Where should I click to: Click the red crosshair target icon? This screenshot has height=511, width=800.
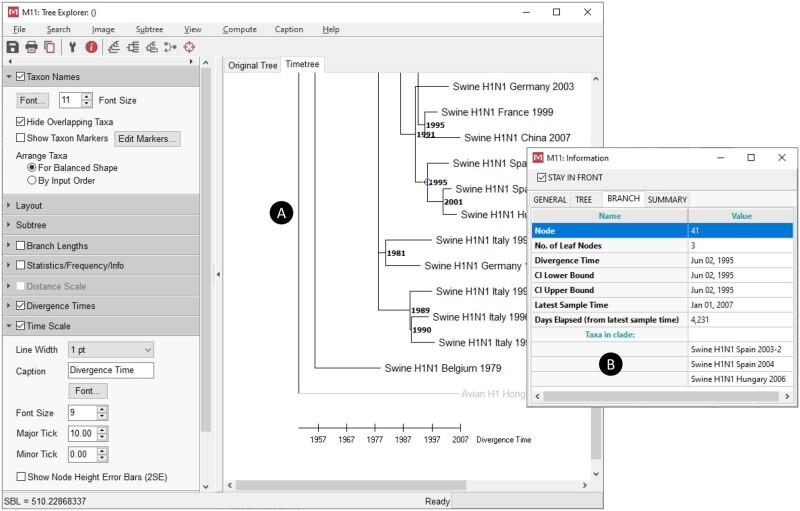(x=188, y=47)
